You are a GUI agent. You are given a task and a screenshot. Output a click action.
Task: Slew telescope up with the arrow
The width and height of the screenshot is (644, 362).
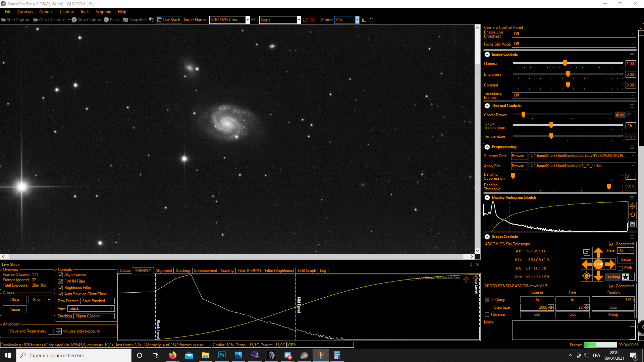[x=598, y=252]
